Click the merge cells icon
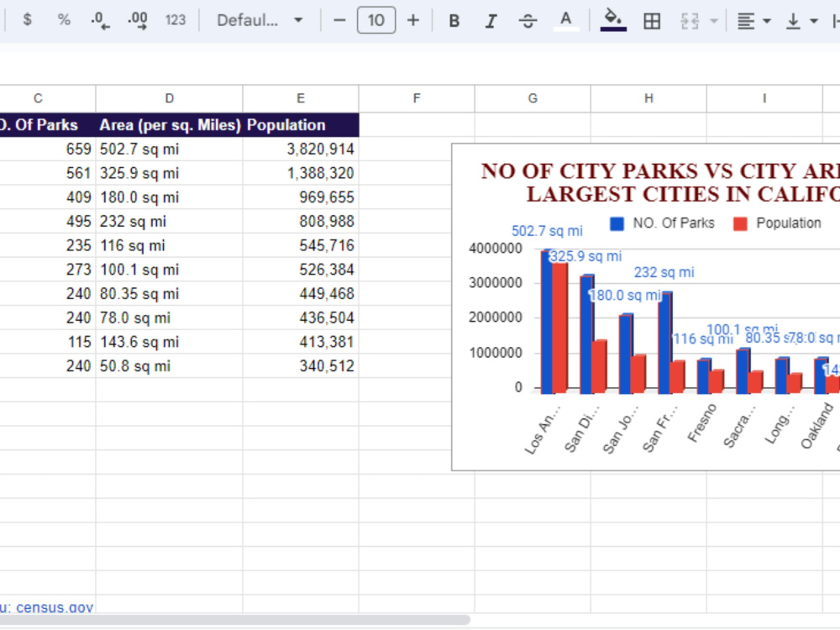The width and height of the screenshot is (840, 630). coord(690,20)
